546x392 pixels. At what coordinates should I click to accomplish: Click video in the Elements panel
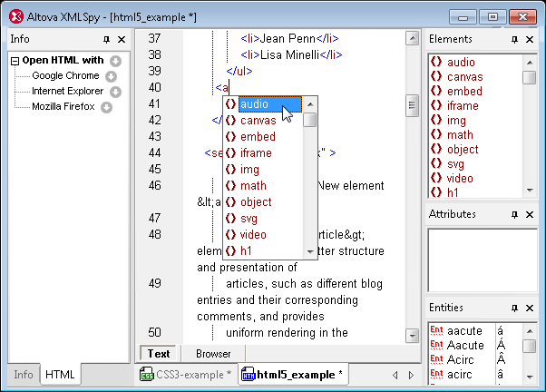click(x=460, y=179)
